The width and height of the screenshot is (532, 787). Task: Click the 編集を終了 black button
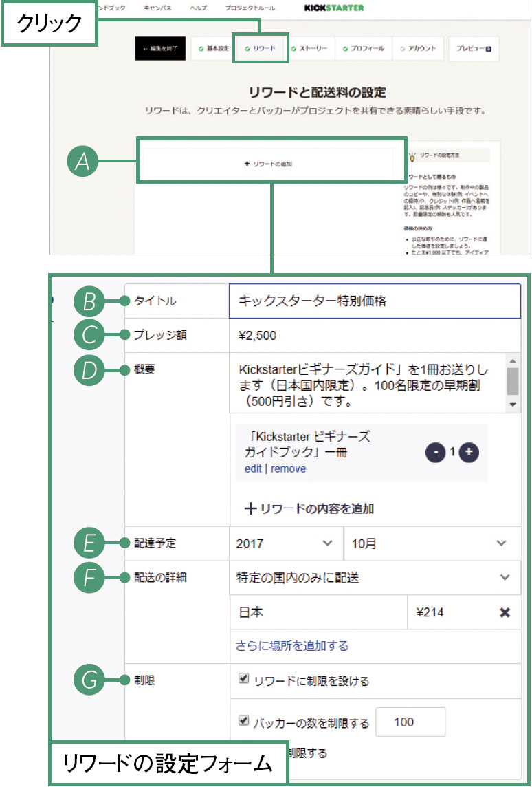(160, 49)
